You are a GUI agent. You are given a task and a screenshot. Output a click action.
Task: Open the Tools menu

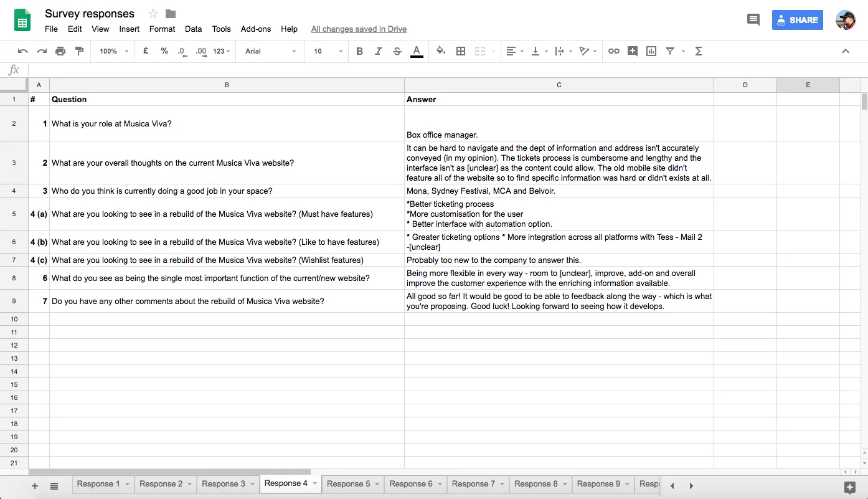(221, 29)
